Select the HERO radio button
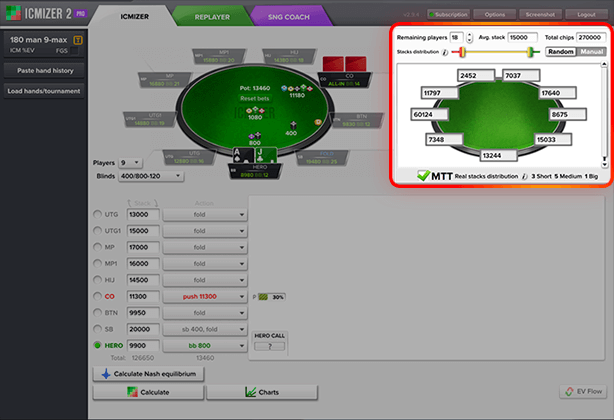Viewport: 614px width, 420px height. pos(97,345)
